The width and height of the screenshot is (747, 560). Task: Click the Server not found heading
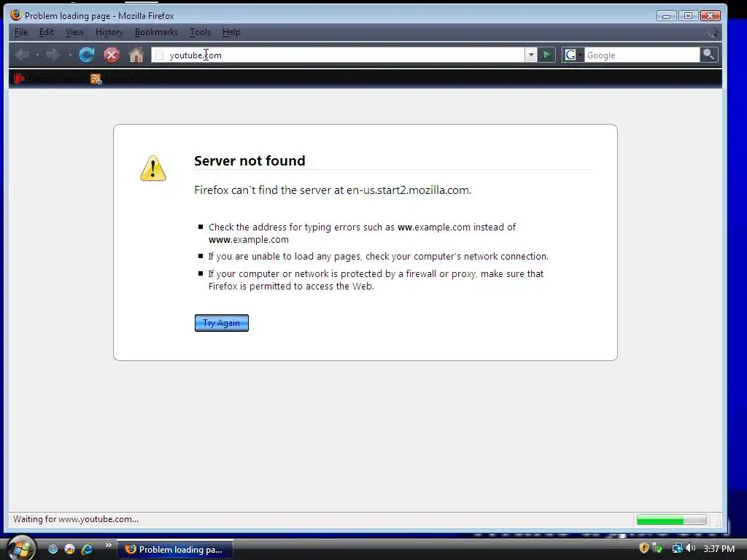pos(249,160)
